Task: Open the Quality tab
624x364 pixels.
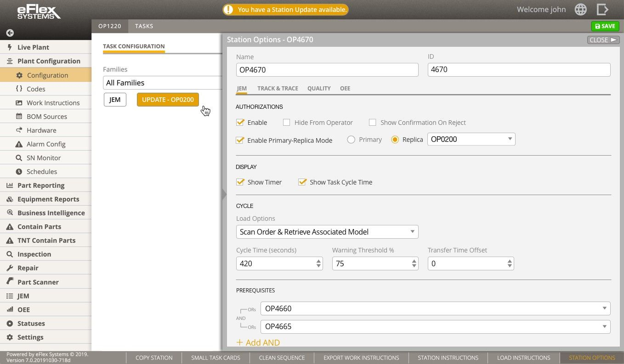Action: [x=319, y=88]
